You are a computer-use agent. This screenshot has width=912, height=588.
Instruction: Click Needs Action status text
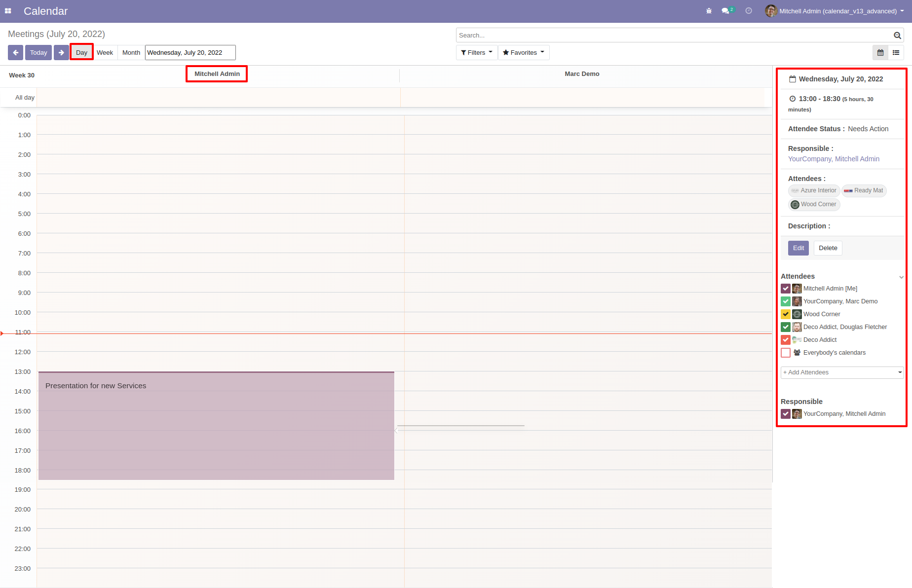(x=868, y=129)
